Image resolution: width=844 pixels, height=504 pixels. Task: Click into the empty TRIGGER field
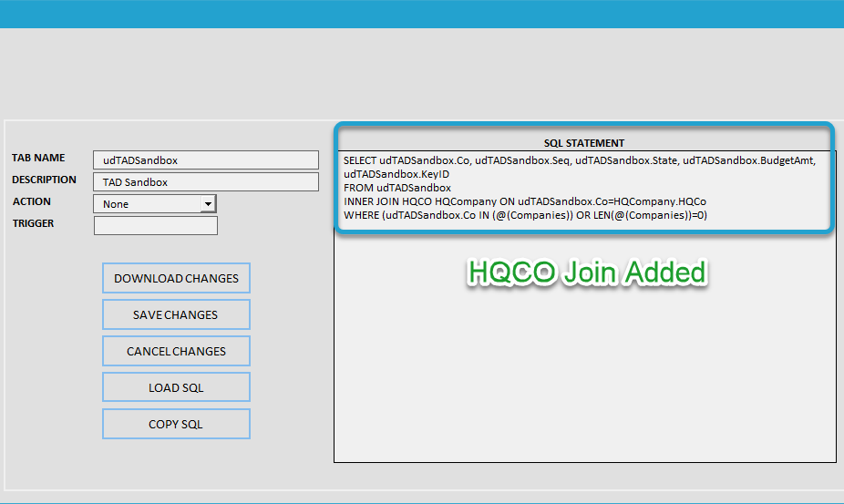click(x=156, y=226)
